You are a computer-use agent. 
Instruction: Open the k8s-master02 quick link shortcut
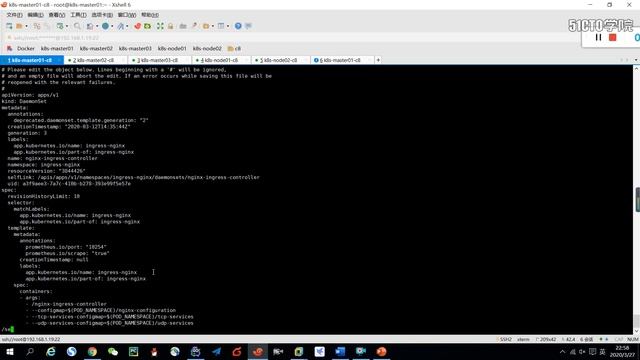[x=96, y=49]
